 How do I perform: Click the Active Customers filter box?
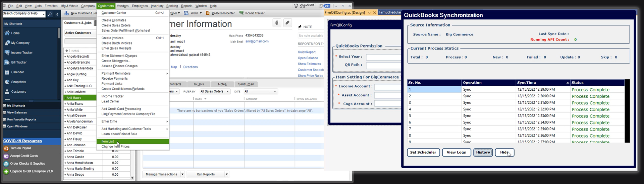click(79, 33)
